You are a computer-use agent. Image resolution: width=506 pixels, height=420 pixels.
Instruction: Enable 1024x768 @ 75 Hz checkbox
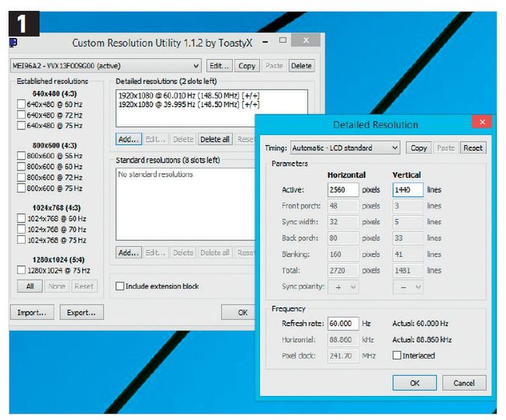click(21, 240)
